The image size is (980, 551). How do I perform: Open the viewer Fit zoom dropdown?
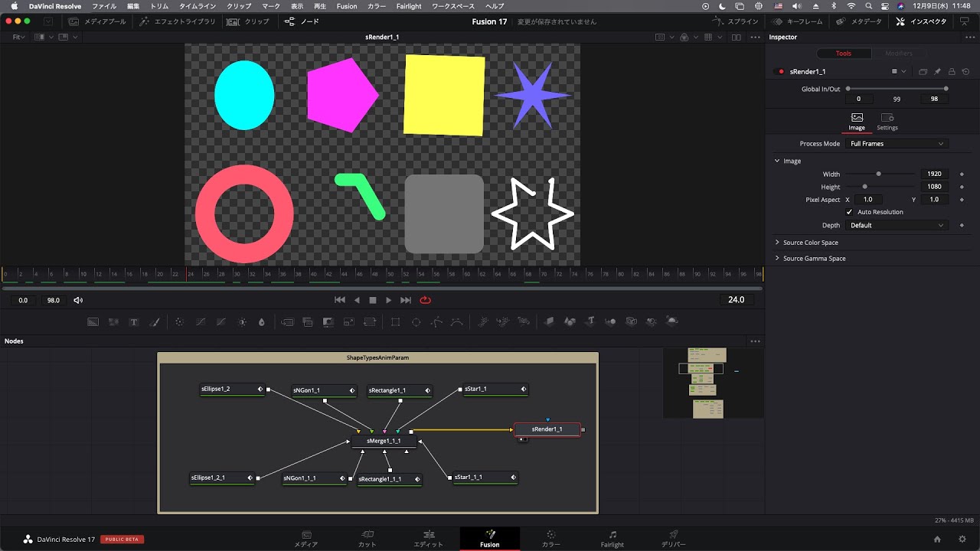click(x=19, y=37)
